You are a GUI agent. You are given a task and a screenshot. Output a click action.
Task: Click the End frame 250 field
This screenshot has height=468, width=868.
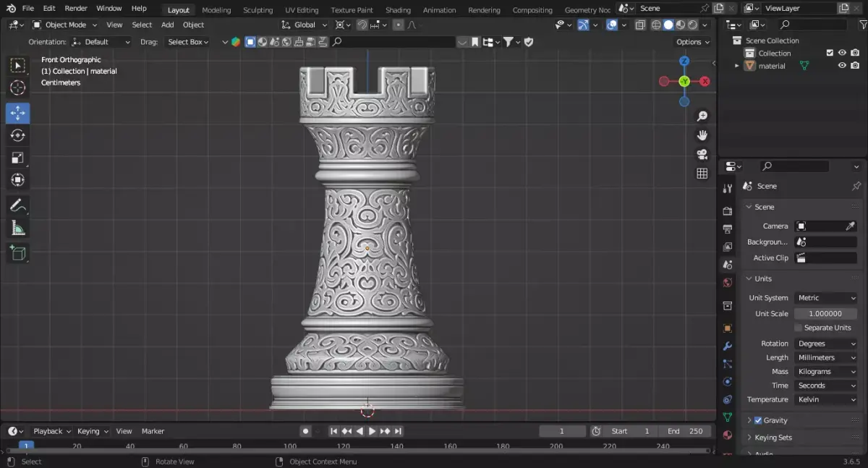click(686, 431)
